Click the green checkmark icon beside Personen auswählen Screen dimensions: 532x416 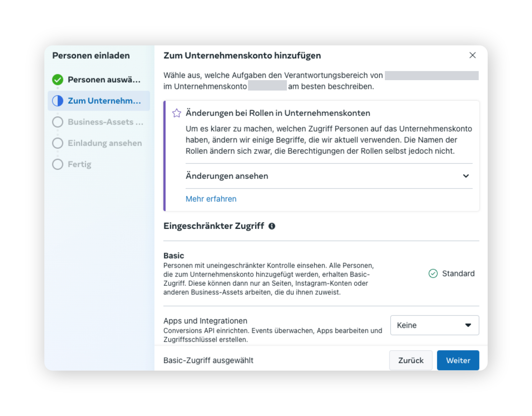[58, 80]
